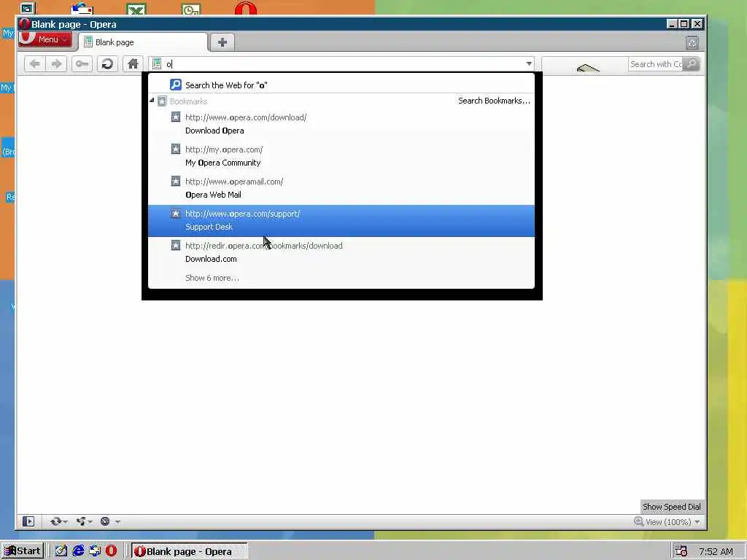
Task: Click Show 6 more… link
Action: pos(212,278)
